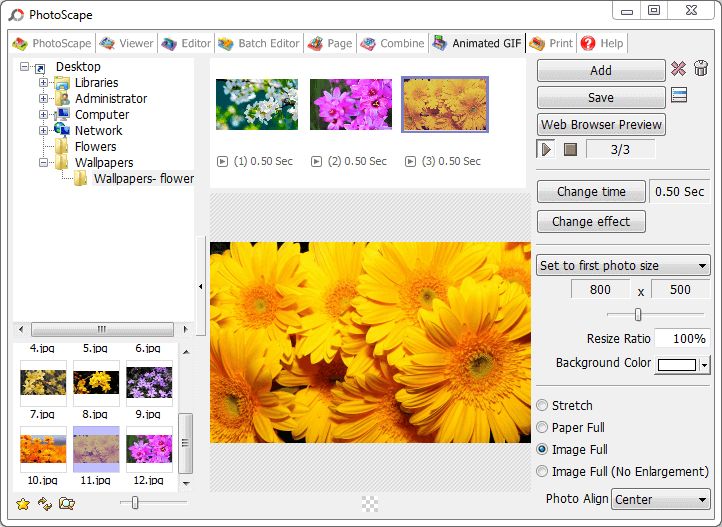Screen dimensions: 722x527
Task: Open the Background Color dropdown arrow
Action: click(x=705, y=365)
